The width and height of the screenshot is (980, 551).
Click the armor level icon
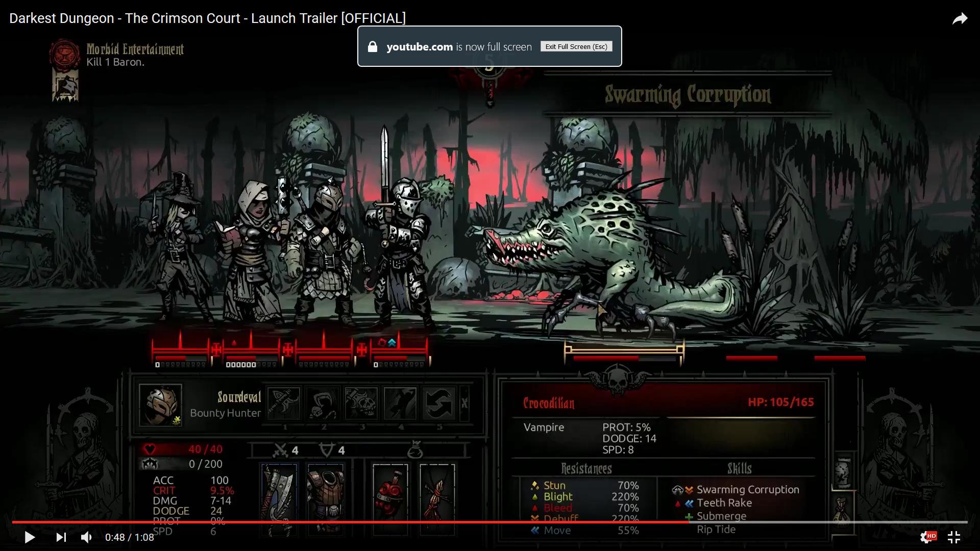[x=327, y=450]
